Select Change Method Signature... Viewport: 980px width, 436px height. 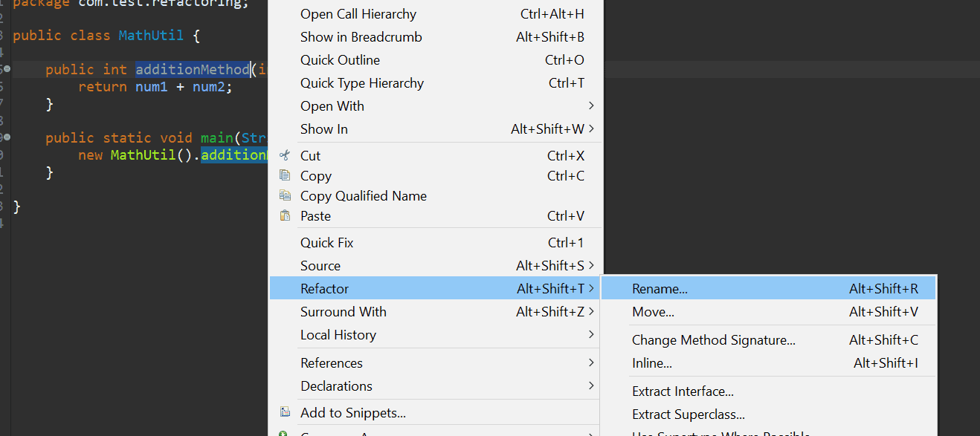tap(768, 340)
